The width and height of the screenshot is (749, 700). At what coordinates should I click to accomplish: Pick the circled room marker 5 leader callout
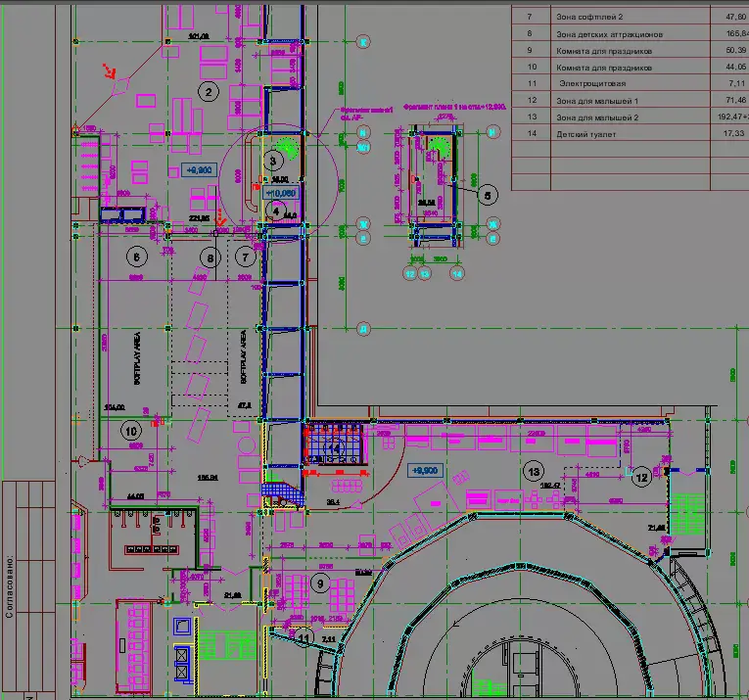[x=488, y=195]
